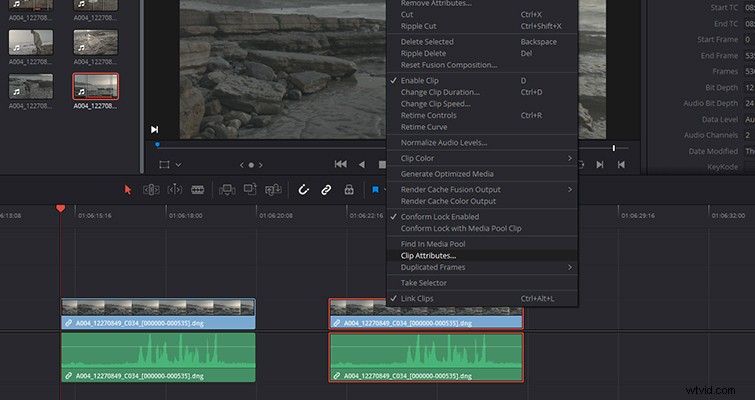Viewport: 755px width, 400px height.
Task: Click the red timeline playhead handle
Action: [x=61, y=208]
